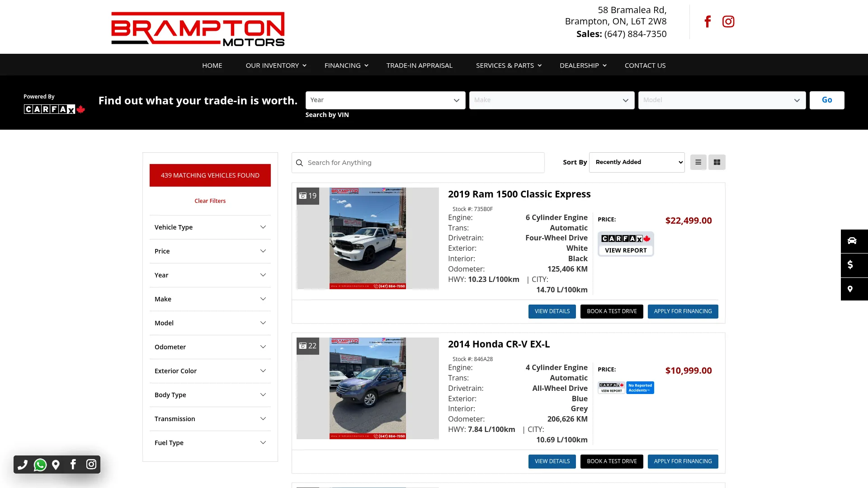
Task: Switch to grid view layout
Action: pos(717,162)
